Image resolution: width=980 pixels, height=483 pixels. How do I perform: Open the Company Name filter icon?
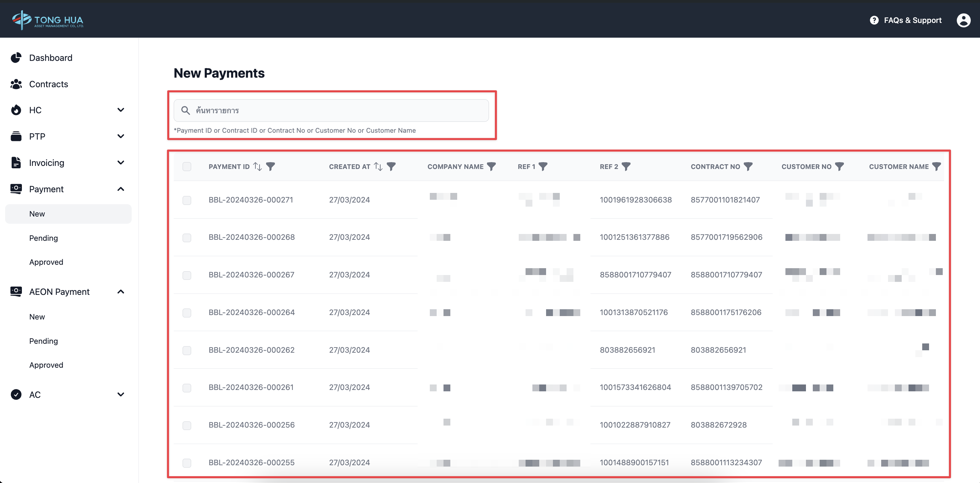click(491, 166)
